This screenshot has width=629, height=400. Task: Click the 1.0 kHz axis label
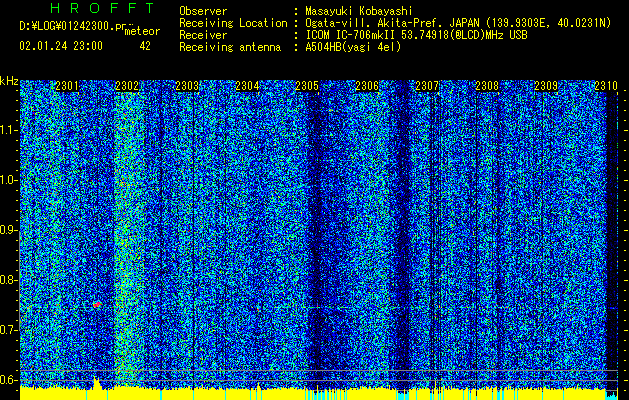(x=9, y=180)
